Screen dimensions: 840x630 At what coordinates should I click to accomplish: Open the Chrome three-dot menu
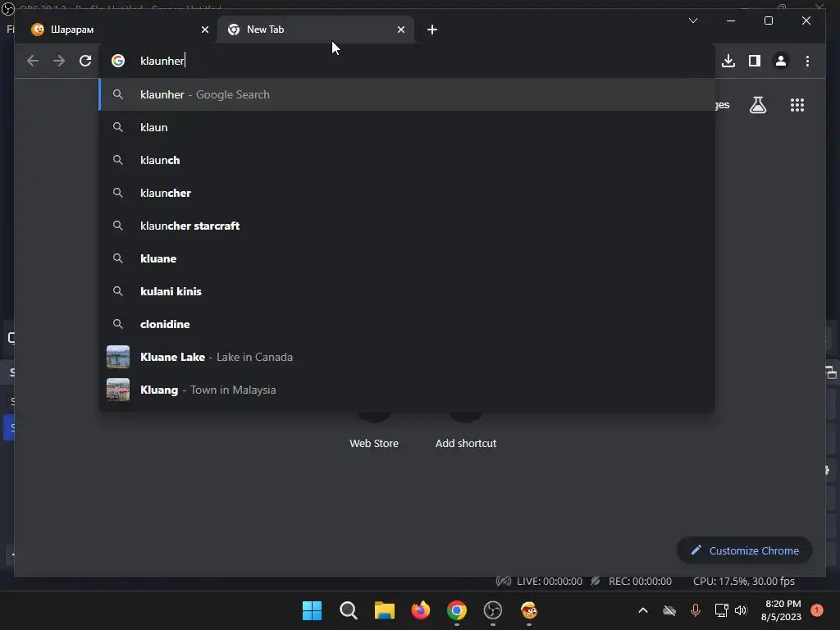807,61
